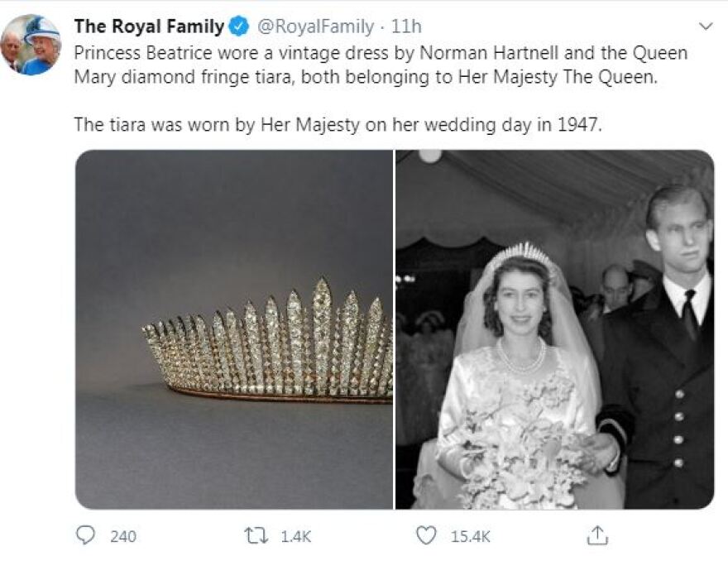The height and width of the screenshot is (561, 728).
Task: Click the 1.4K retweets count
Action: (x=295, y=536)
